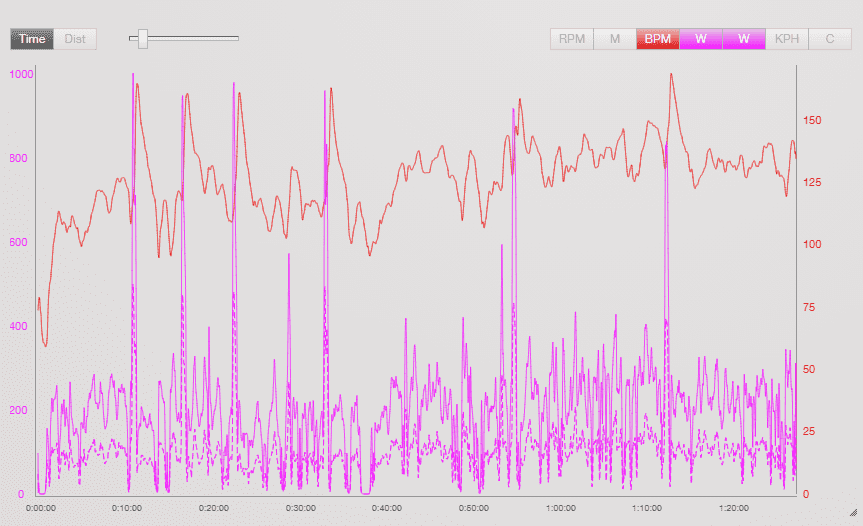Screen dimensions: 863x526
Task: Click the 400 label on power axis
Action: pos(17,326)
